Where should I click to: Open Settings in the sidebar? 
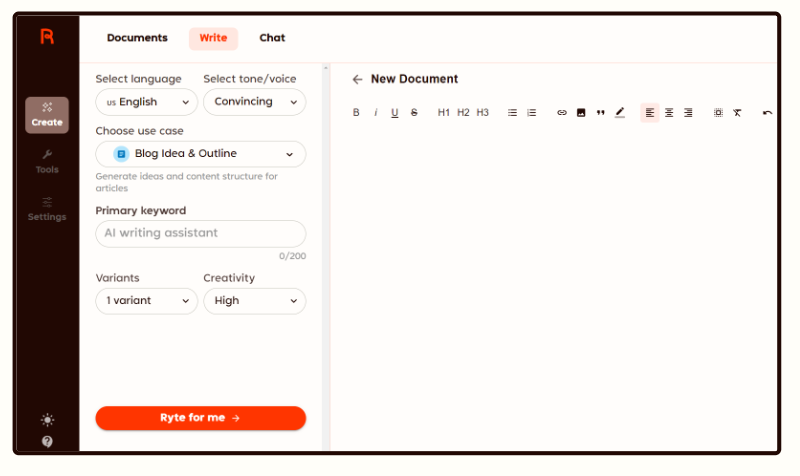click(47, 209)
